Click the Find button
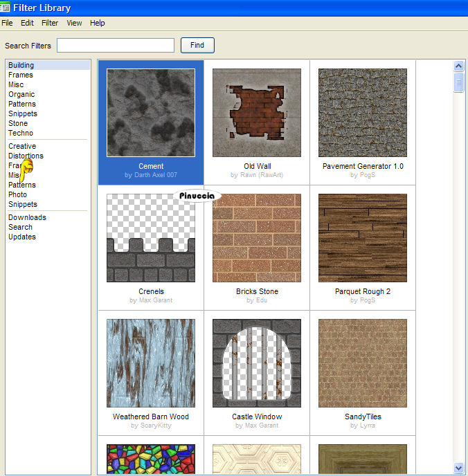The width and height of the screenshot is (468, 476). point(197,46)
